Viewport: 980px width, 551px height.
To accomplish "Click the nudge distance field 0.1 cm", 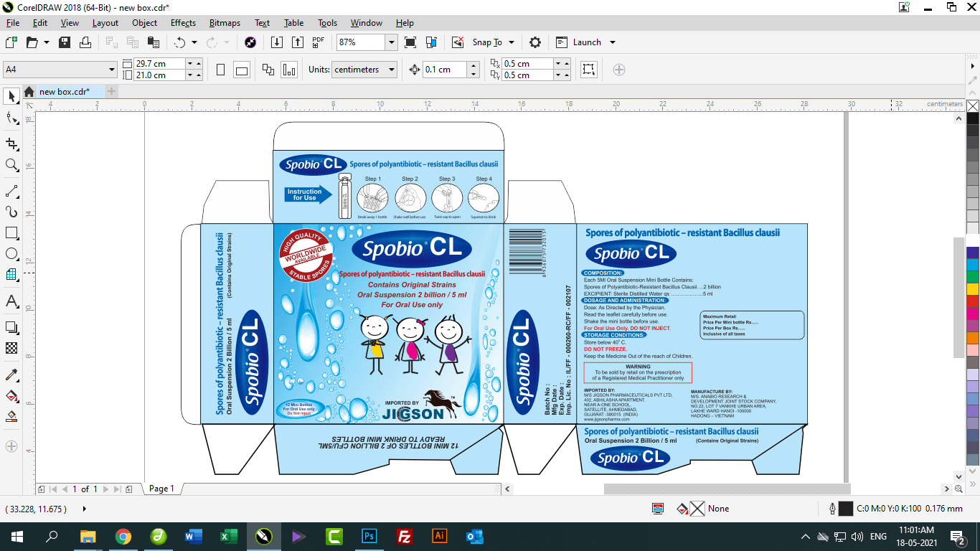I will point(444,70).
